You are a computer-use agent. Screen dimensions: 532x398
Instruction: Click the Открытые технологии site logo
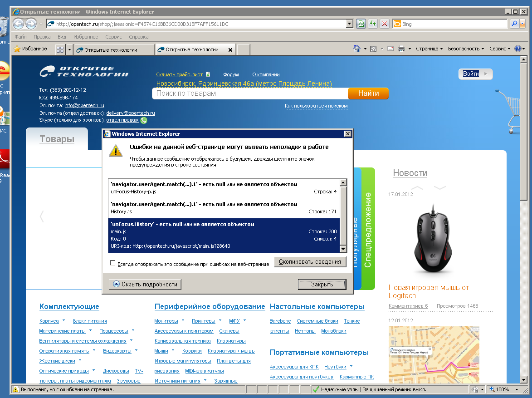pyautogui.click(x=84, y=71)
